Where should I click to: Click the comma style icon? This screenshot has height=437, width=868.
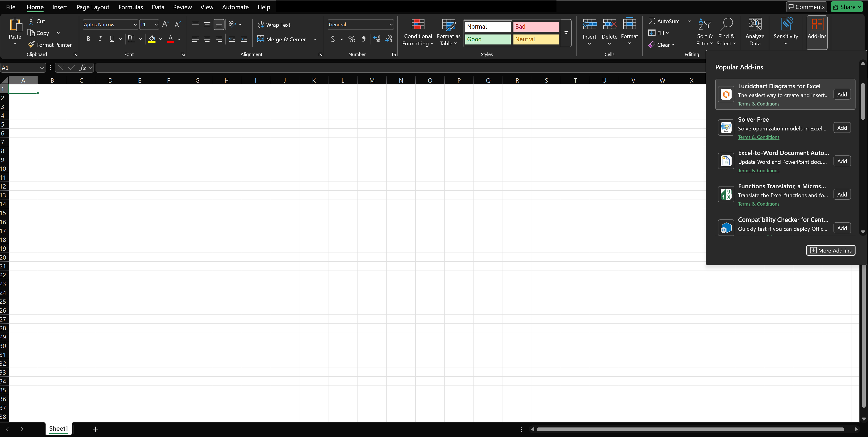coord(364,39)
